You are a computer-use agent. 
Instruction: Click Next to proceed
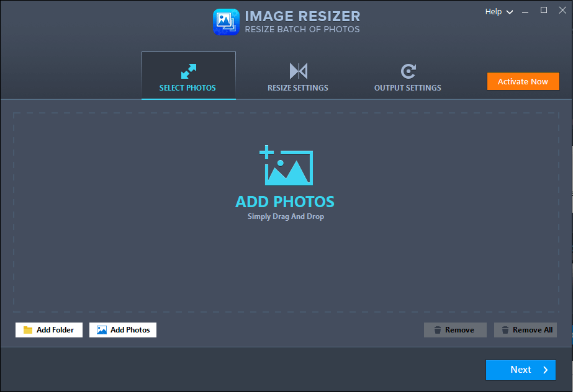click(x=521, y=370)
